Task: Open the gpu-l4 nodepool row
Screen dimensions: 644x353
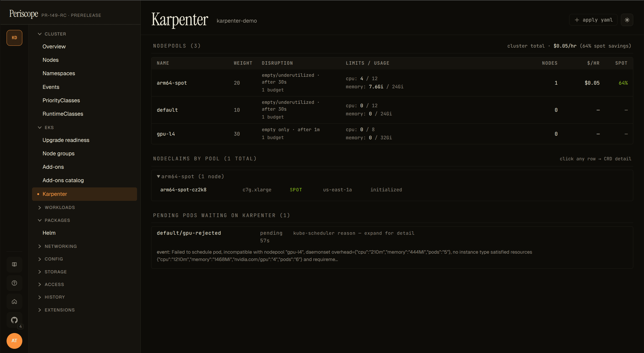Action: click(392, 134)
